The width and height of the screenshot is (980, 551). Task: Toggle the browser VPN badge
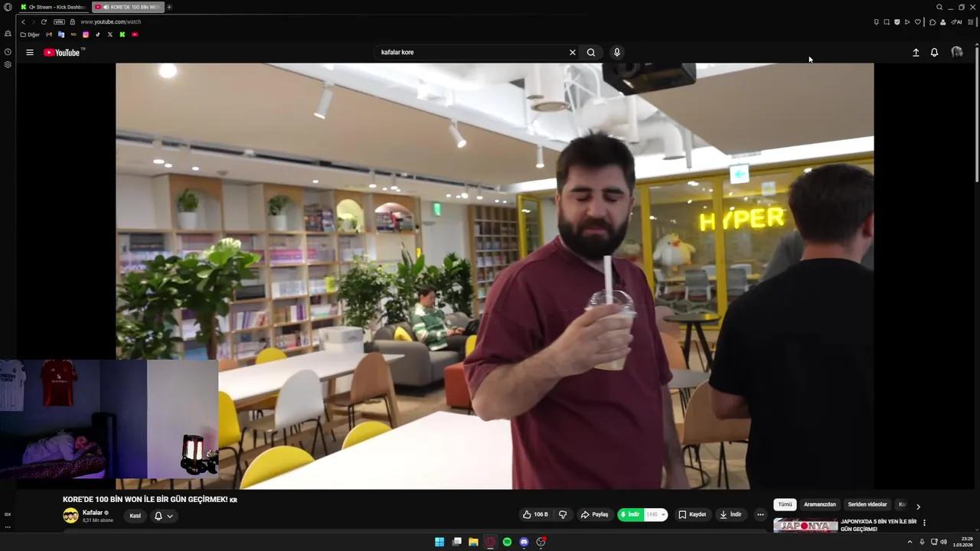pyautogui.click(x=59, y=22)
